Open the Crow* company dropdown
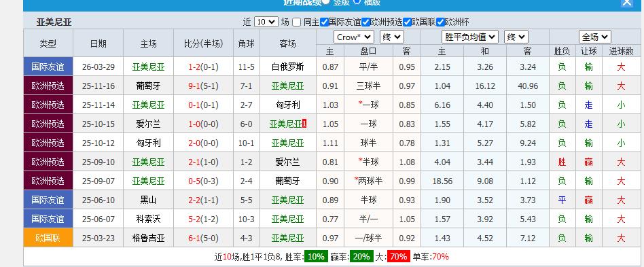The image size is (644, 267). 354,37
